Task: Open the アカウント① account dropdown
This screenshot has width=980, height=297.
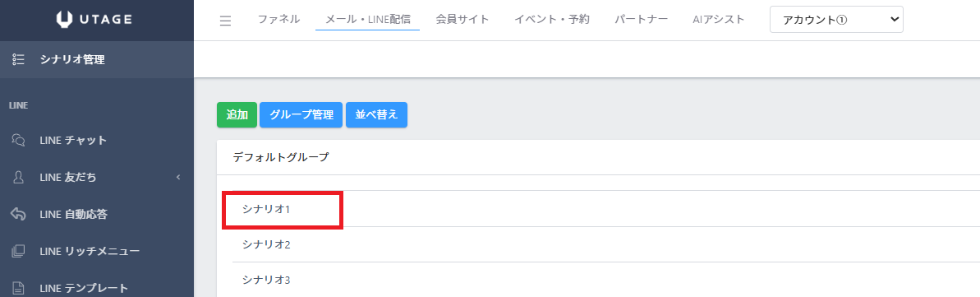Action: tap(836, 20)
